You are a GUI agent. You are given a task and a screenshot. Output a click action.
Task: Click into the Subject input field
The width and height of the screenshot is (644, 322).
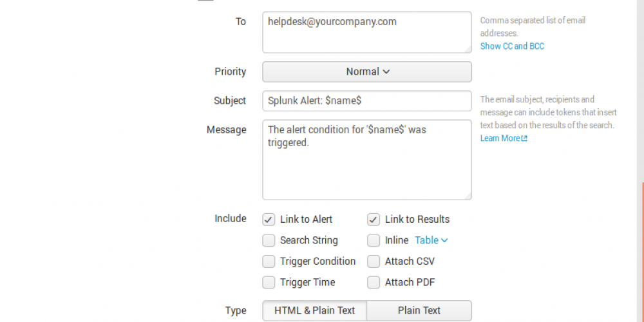point(367,101)
